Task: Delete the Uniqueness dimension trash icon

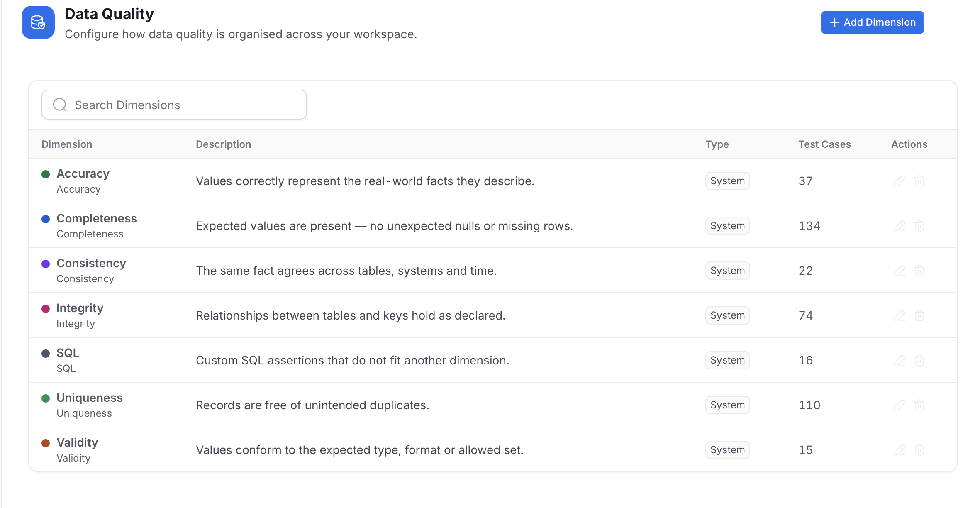Action: click(x=919, y=405)
